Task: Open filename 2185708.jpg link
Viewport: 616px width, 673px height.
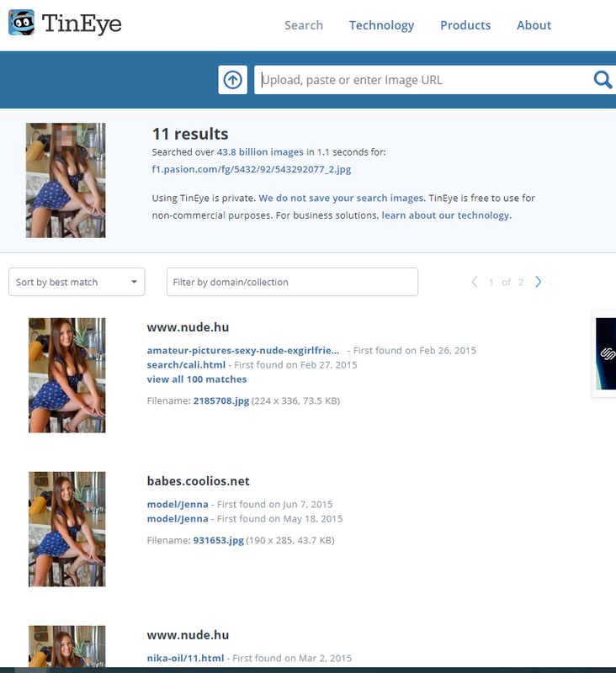Action: (x=221, y=401)
